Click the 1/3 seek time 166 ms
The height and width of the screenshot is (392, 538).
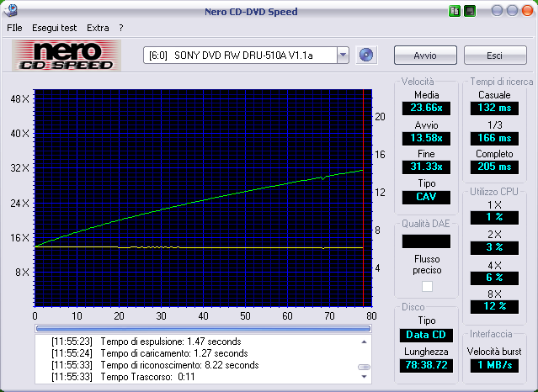tap(494, 138)
